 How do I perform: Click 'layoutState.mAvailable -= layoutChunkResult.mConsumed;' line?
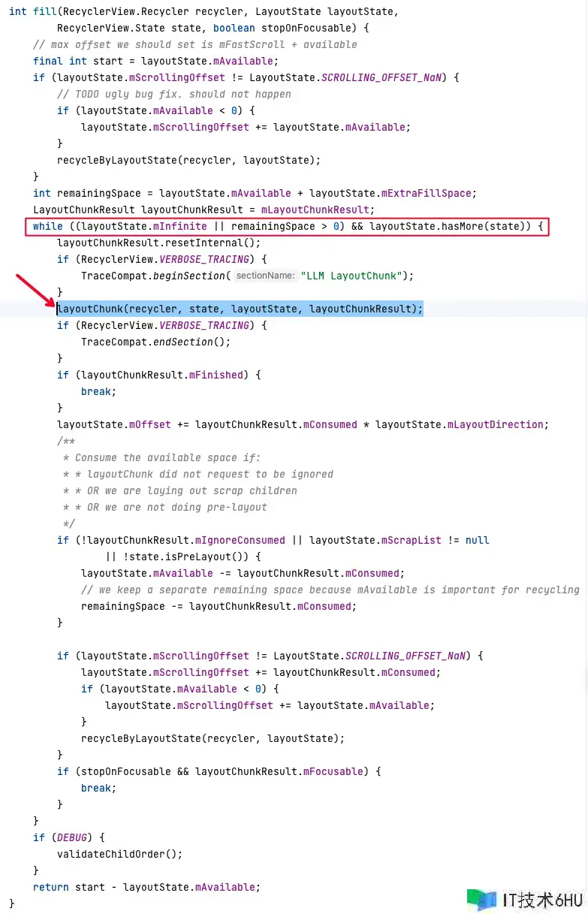coord(243,573)
